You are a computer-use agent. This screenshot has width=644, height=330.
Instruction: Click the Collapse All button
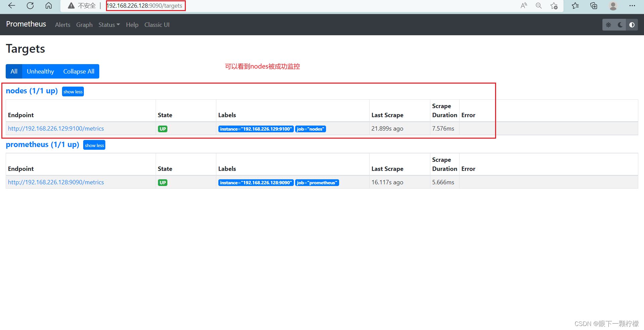click(x=79, y=72)
